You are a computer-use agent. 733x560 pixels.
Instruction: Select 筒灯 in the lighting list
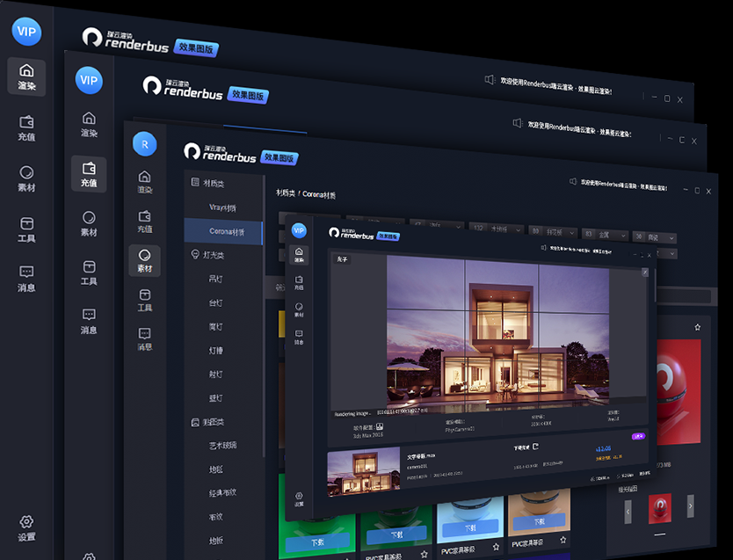coord(216,327)
